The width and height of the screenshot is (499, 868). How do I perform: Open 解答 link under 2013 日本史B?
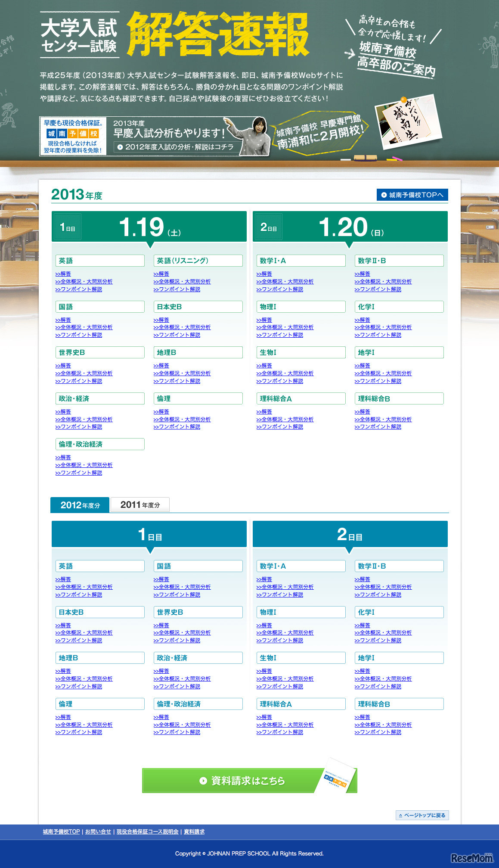tap(161, 320)
